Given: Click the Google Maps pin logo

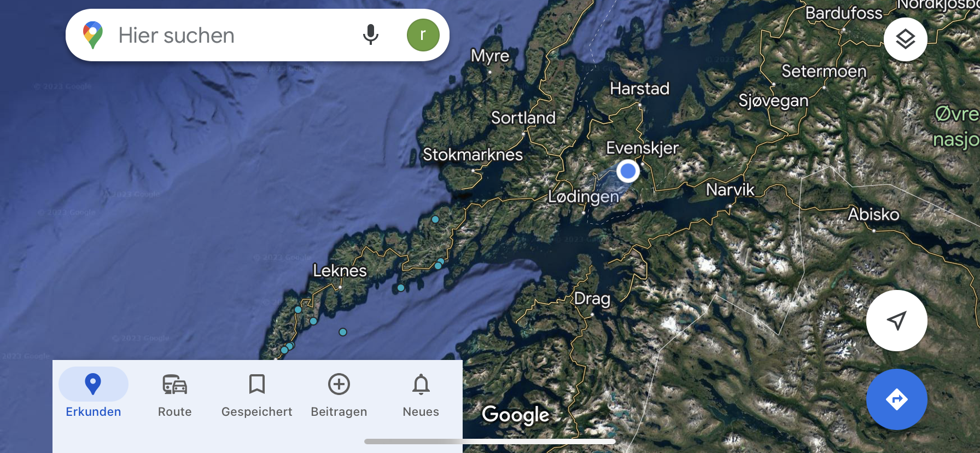Looking at the screenshot, I should pyautogui.click(x=93, y=35).
